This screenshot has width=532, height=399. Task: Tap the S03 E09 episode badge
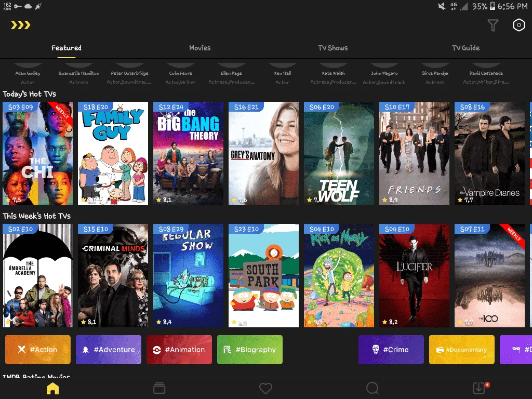pos(21,107)
